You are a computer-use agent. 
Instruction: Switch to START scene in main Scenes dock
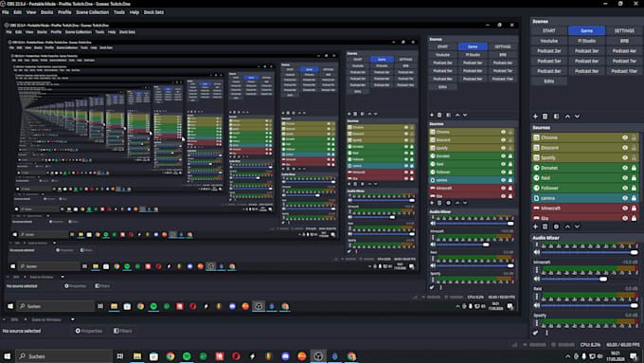(548, 31)
